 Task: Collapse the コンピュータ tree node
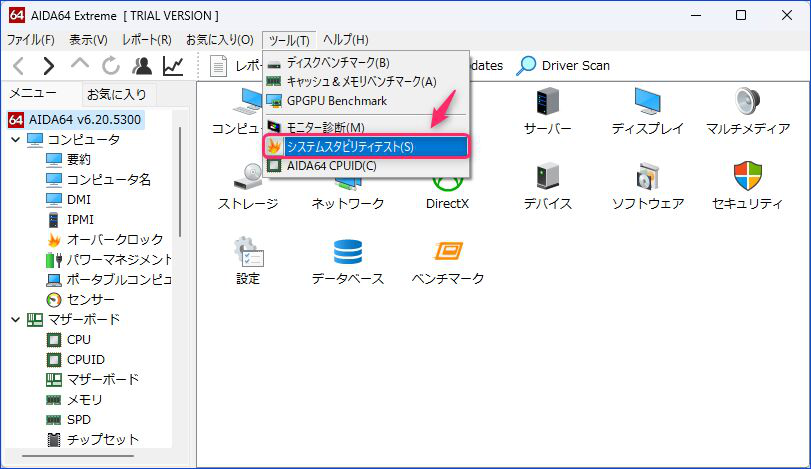point(16,140)
